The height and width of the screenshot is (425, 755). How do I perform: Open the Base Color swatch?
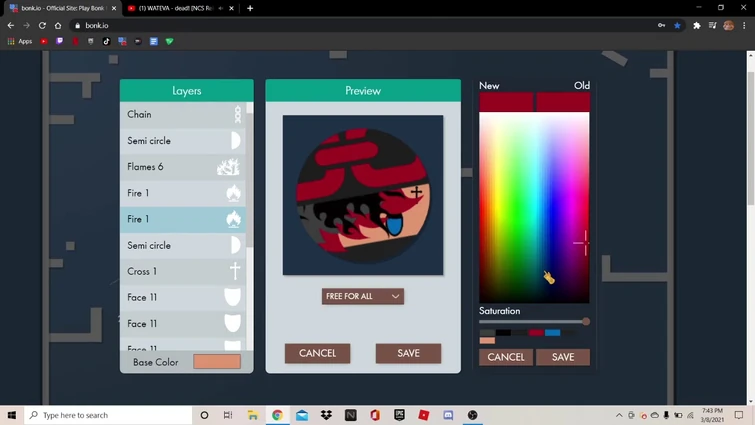[217, 362]
